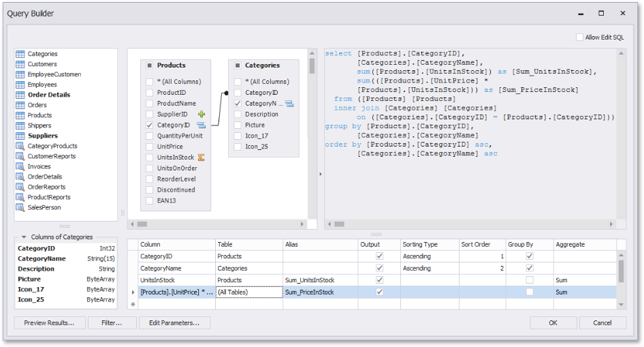644x347 pixels.
Task: Open Table dropdown showing (All Tables)
Action: pos(248,292)
